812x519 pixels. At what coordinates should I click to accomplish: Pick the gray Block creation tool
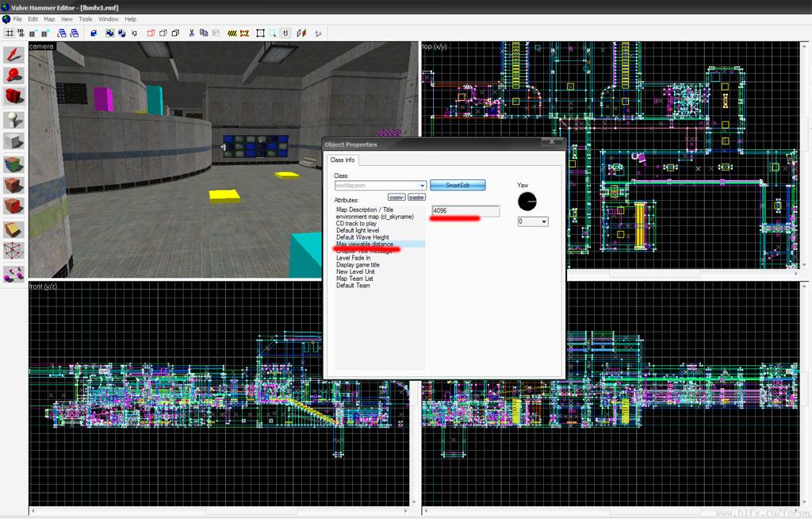(14, 141)
